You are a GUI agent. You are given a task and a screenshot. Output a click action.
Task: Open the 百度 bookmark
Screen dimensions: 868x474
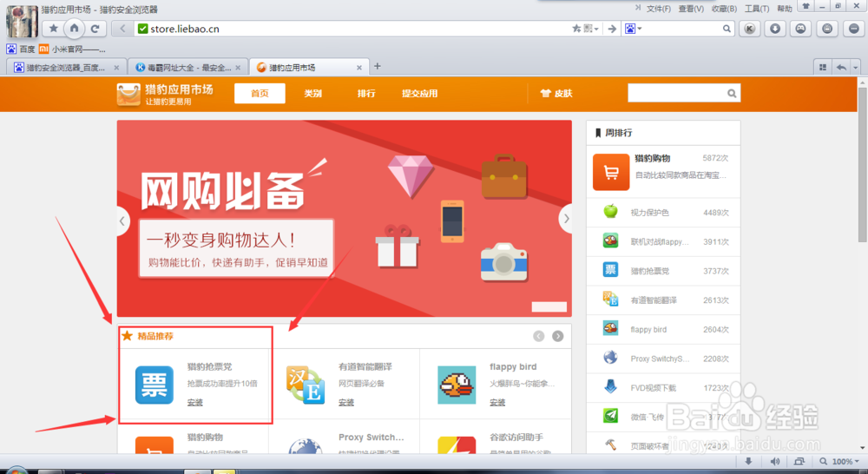coord(21,49)
